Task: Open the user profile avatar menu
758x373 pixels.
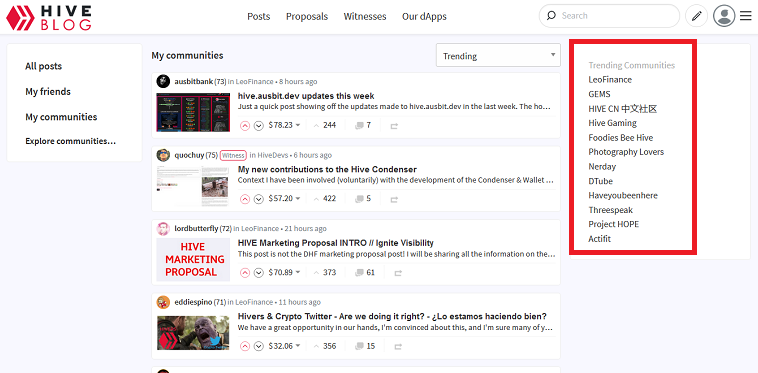Action: tap(724, 16)
